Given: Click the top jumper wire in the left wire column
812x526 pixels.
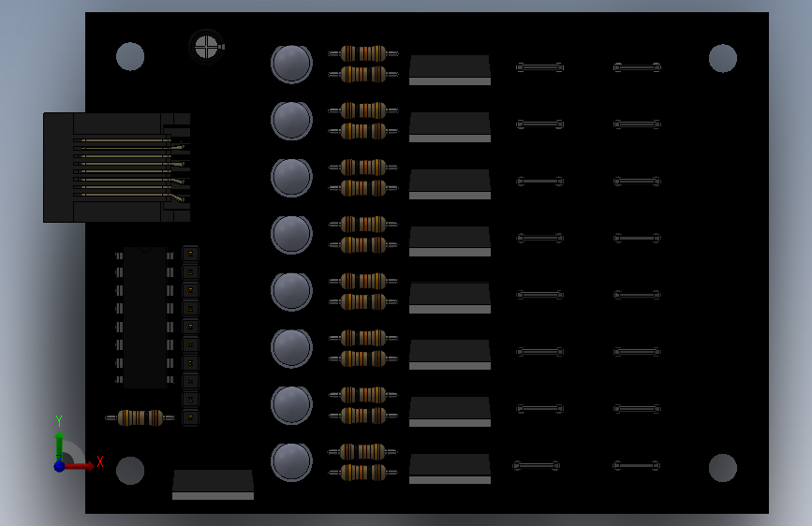Looking at the screenshot, I should [x=539, y=67].
